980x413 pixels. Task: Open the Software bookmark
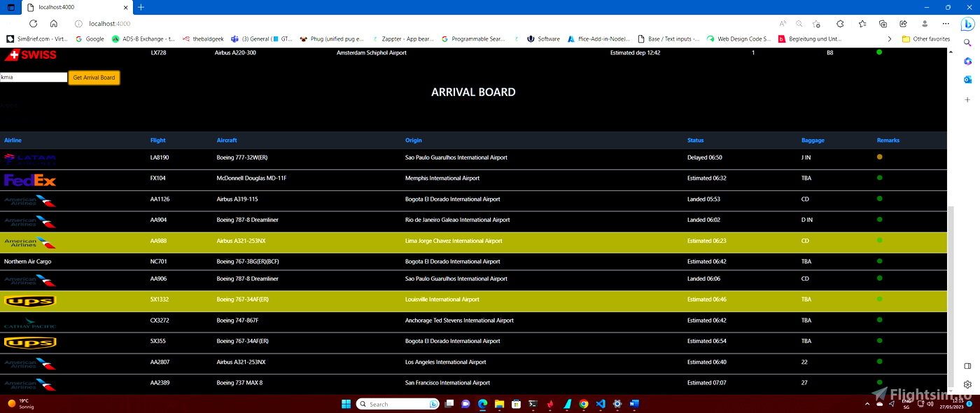[x=543, y=39]
